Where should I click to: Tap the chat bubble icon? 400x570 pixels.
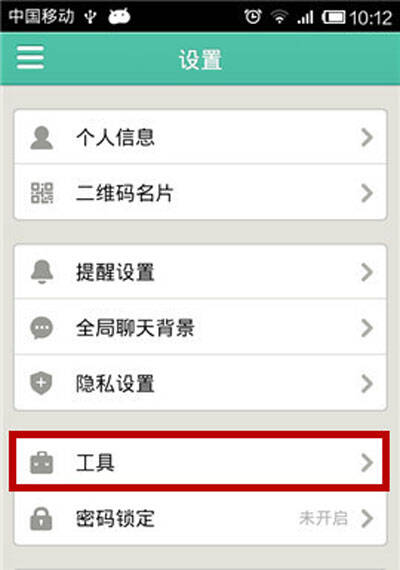pos(41,328)
